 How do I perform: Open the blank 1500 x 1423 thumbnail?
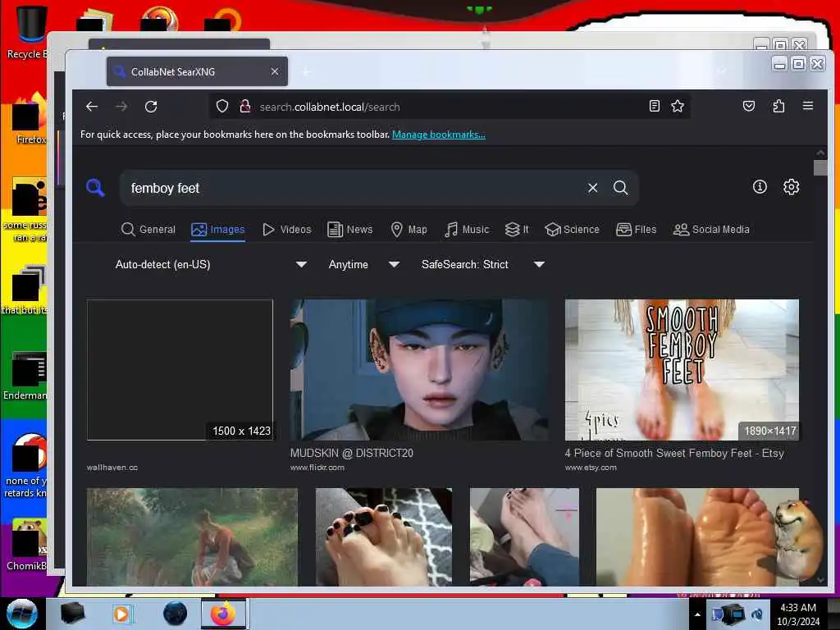180,370
